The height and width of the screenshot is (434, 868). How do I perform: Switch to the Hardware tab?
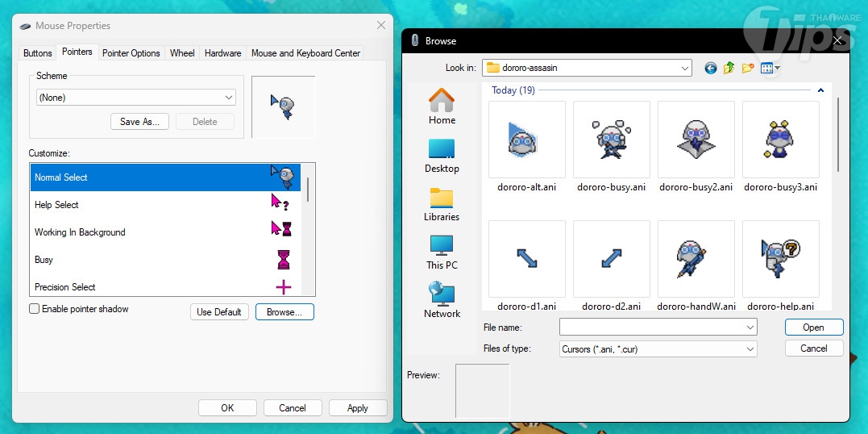tap(222, 53)
